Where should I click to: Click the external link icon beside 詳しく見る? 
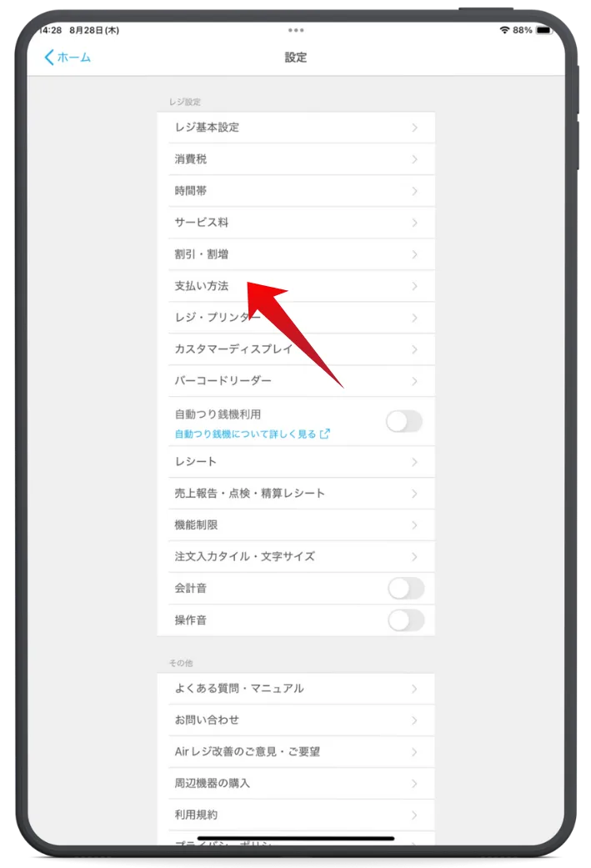coord(325,434)
